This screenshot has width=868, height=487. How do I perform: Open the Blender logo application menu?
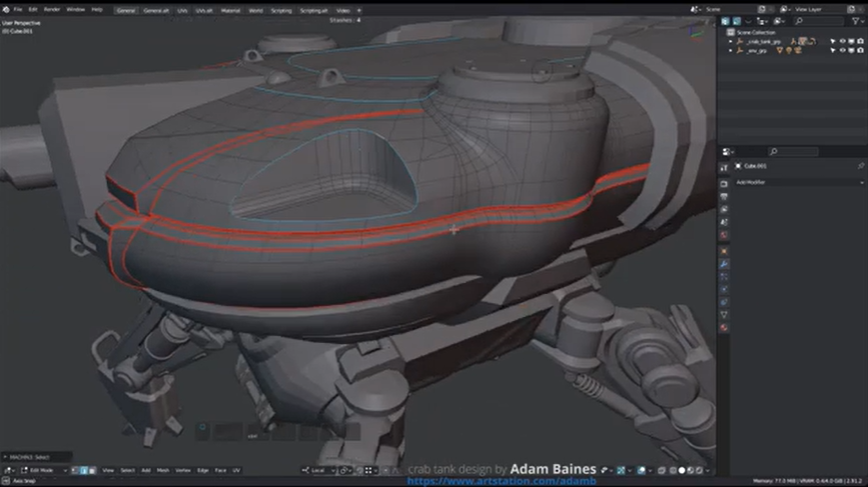(x=6, y=9)
